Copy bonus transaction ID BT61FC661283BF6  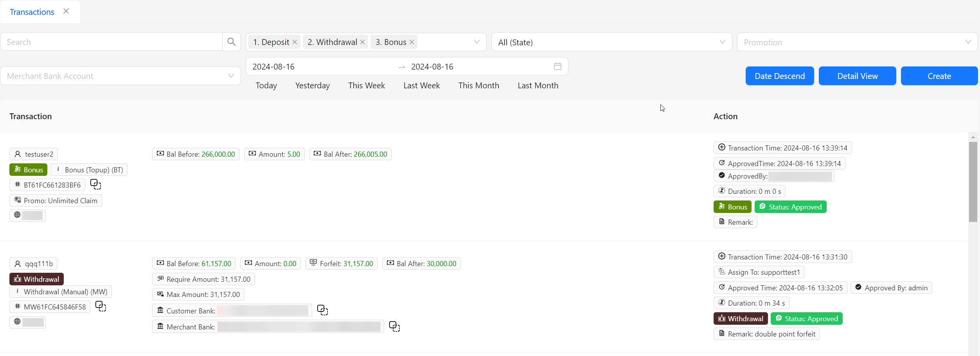[x=95, y=184]
